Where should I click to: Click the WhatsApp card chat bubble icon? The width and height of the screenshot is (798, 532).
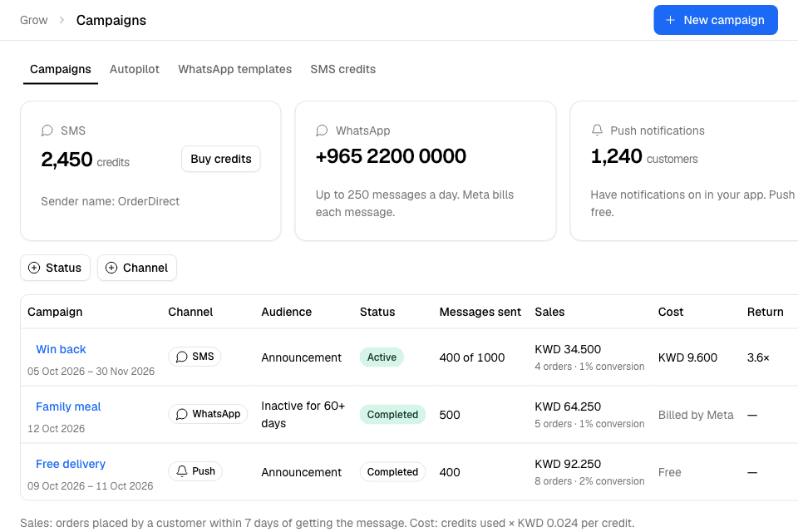322,131
